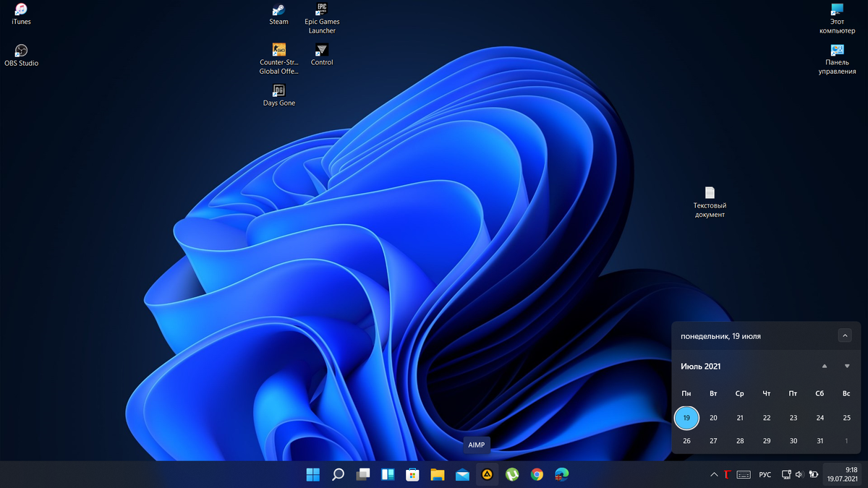Select the Панель управления desktop icon
868x488 pixels.
837,59
